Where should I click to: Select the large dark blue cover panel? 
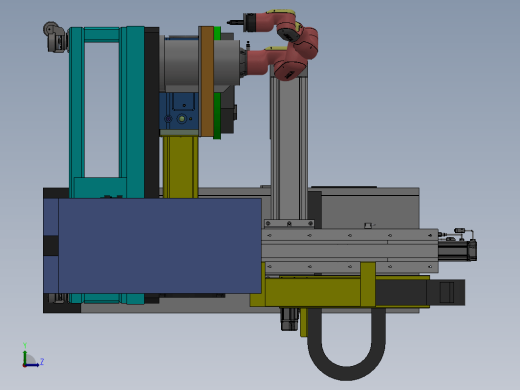pyautogui.click(x=159, y=246)
